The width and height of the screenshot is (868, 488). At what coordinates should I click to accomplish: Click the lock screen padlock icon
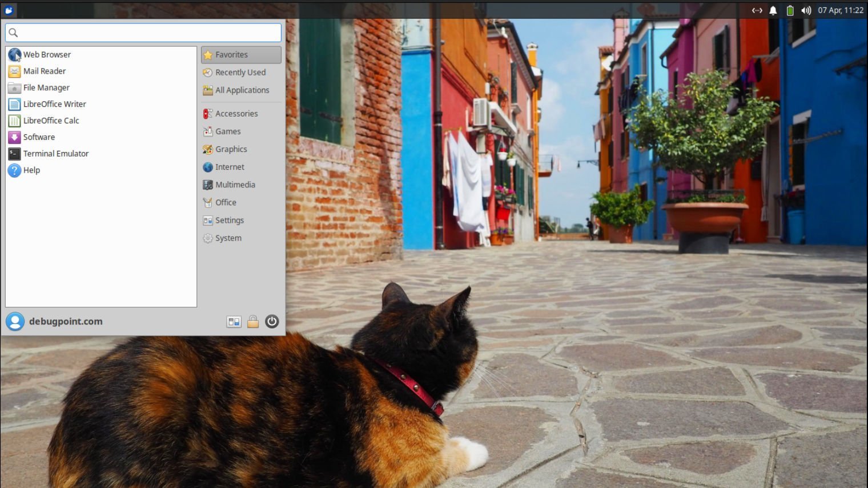pyautogui.click(x=253, y=322)
